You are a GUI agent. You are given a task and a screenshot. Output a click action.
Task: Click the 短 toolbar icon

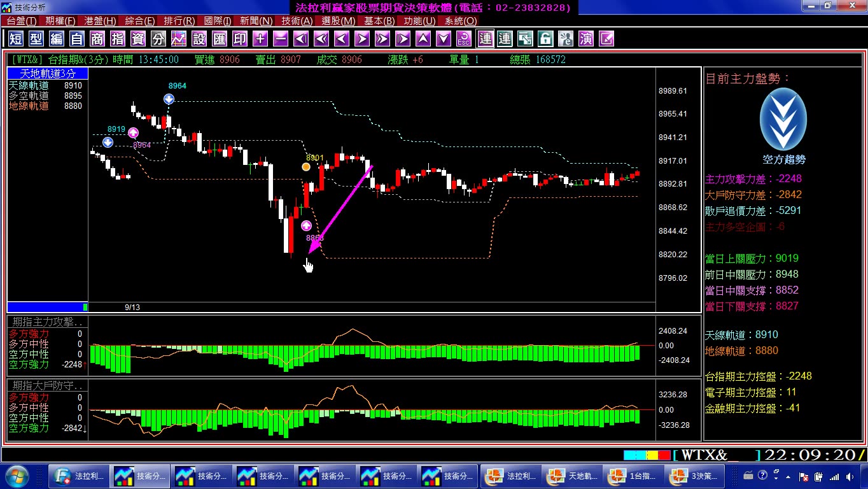pos(16,39)
